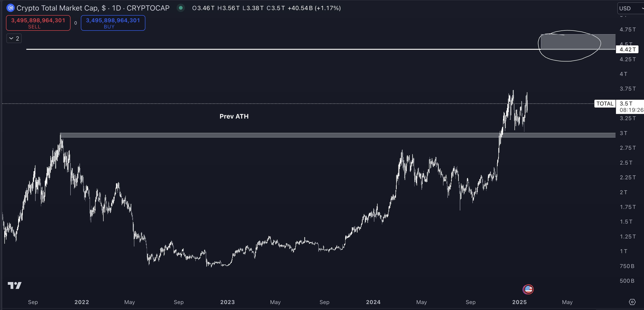Click the US flag economic event icon
Viewport: 644px width, 310px height.
pyautogui.click(x=528, y=289)
